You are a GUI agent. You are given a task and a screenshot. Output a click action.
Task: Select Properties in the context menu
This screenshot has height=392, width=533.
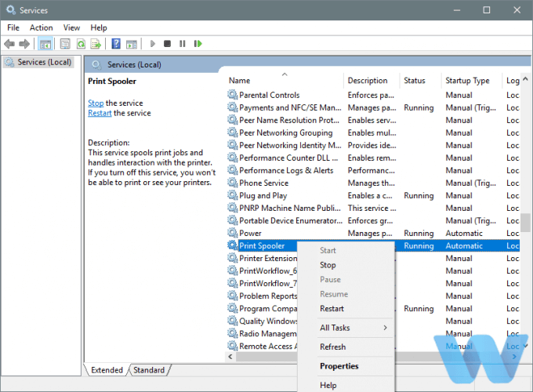click(x=339, y=366)
